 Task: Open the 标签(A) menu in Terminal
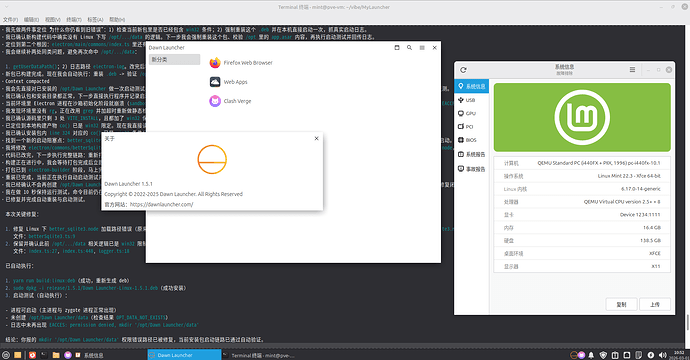[x=95, y=20]
